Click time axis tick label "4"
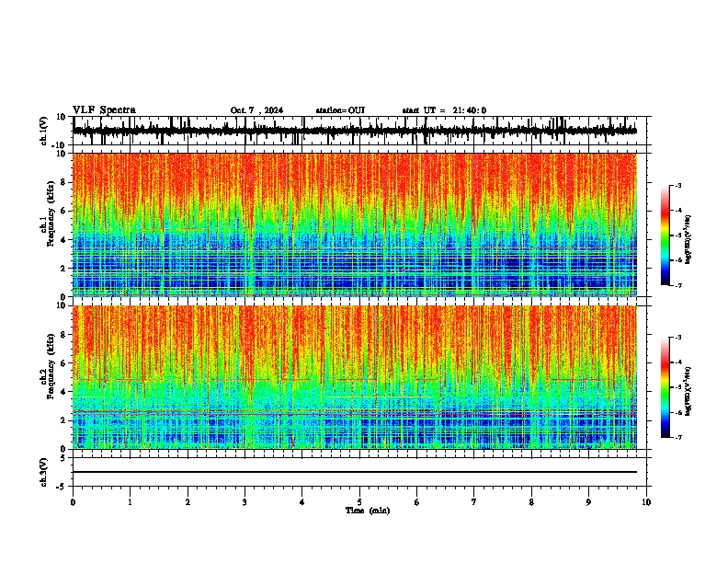 (x=302, y=502)
